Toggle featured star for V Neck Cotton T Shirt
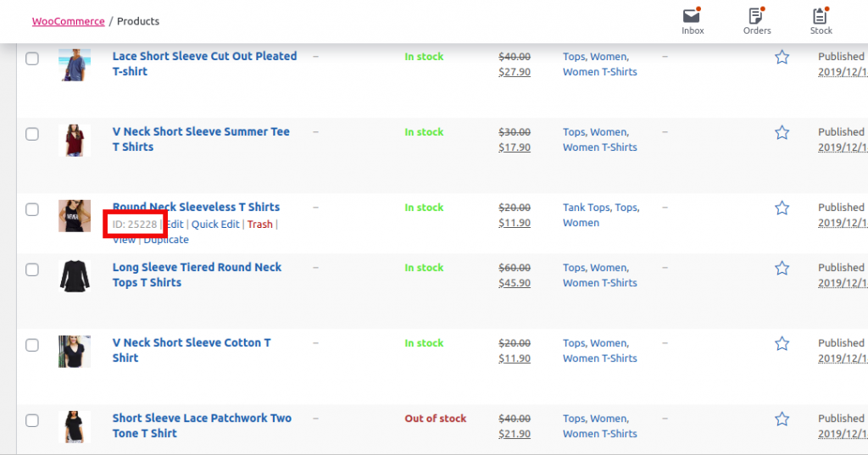Viewport: 868px width, 455px height. point(782,344)
